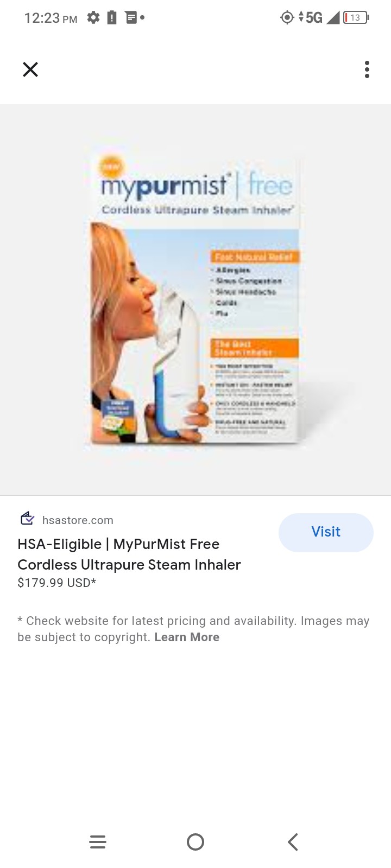The height and width of the screenshot is (868, 391).
Task: Tap the $179.99 USD price text
Action: 57,583
